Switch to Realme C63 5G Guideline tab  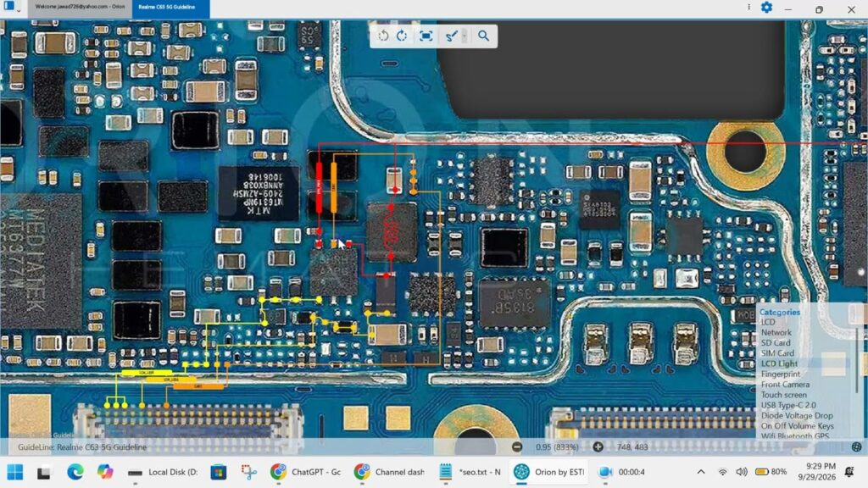(x=170, y=8)
